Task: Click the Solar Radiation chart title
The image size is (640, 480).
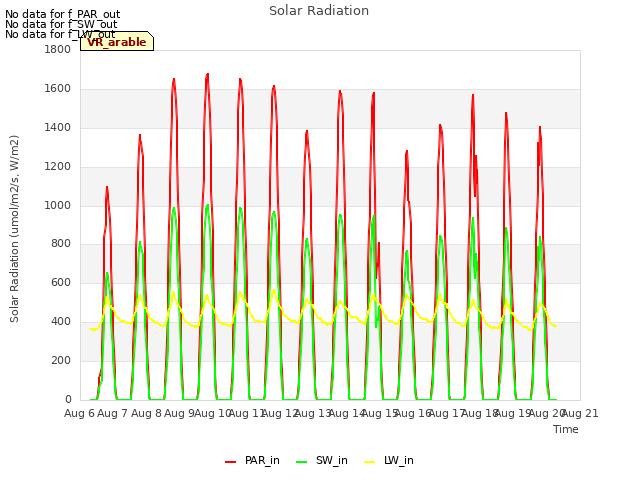Action: (319, 11)
